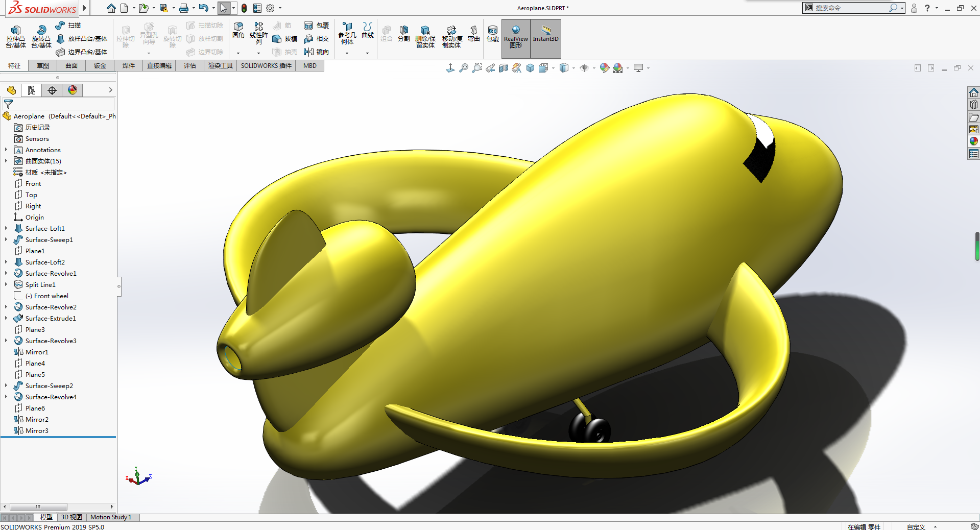Select the Swept Boss (扫描) tool
Viewport: 980px width, 530px height.
pos(68,25)
